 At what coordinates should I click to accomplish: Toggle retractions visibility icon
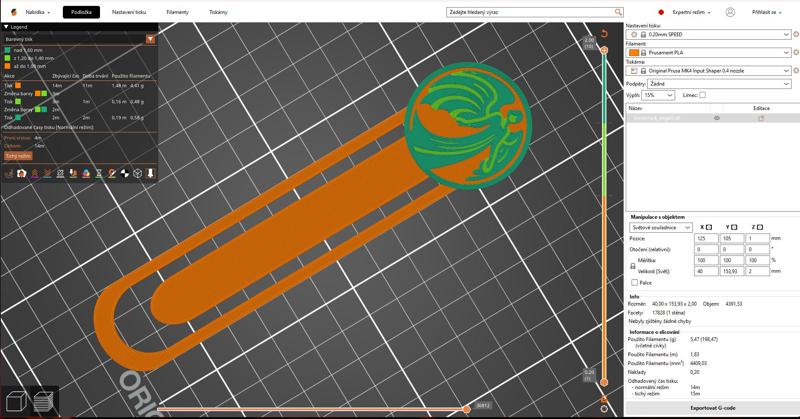35,174
